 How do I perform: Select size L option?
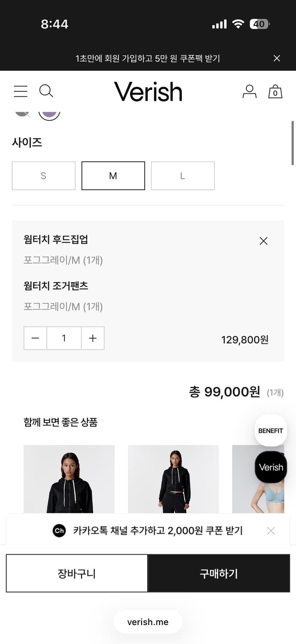pos(182,176)
